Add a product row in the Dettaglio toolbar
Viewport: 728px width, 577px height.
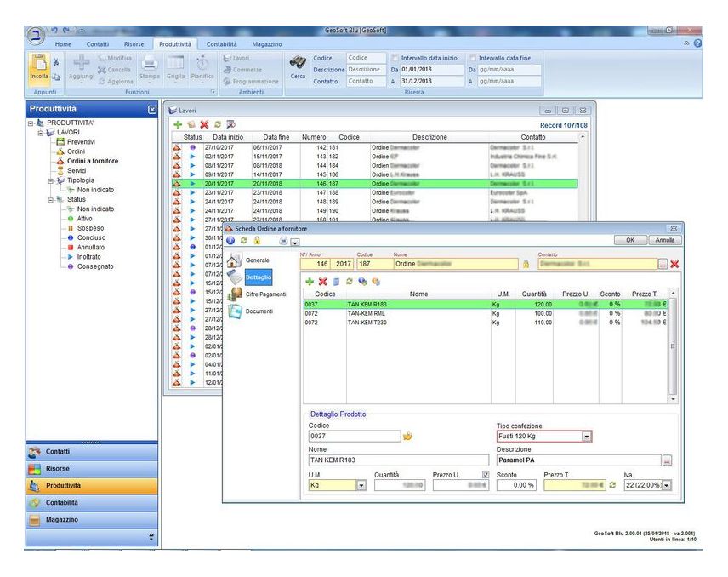(310, 282)
